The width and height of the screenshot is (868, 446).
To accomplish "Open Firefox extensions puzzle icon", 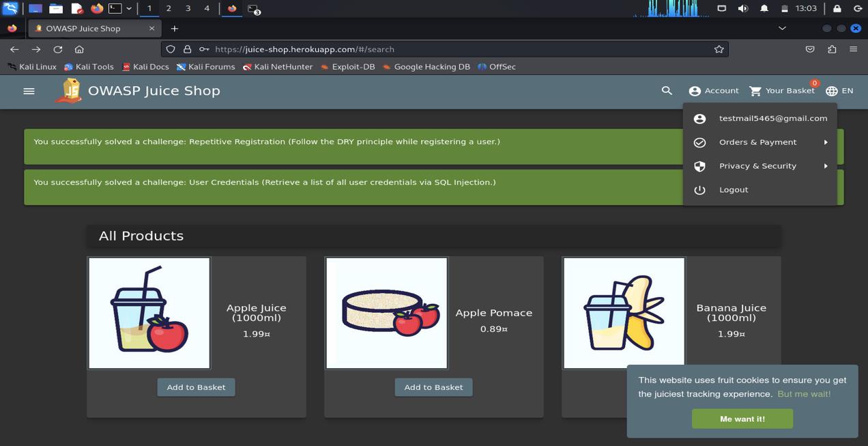I will (x=832, y=49).
